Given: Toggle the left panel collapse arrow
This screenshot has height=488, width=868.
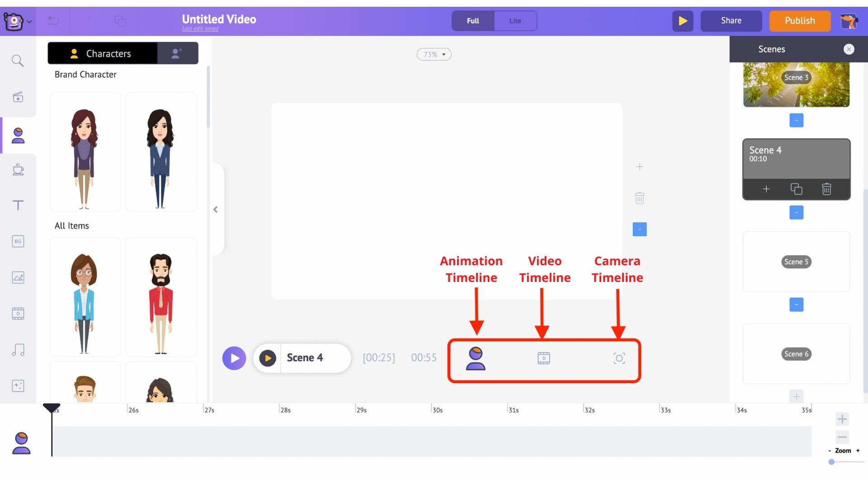Looking at the screenshot, I should 216,209.
